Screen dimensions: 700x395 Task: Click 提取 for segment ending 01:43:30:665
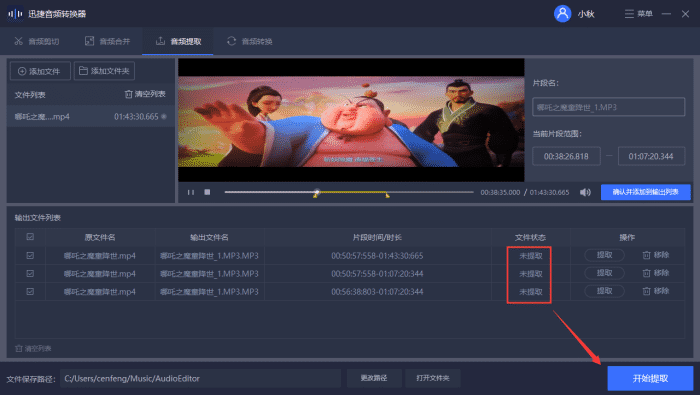coord(604,255)
